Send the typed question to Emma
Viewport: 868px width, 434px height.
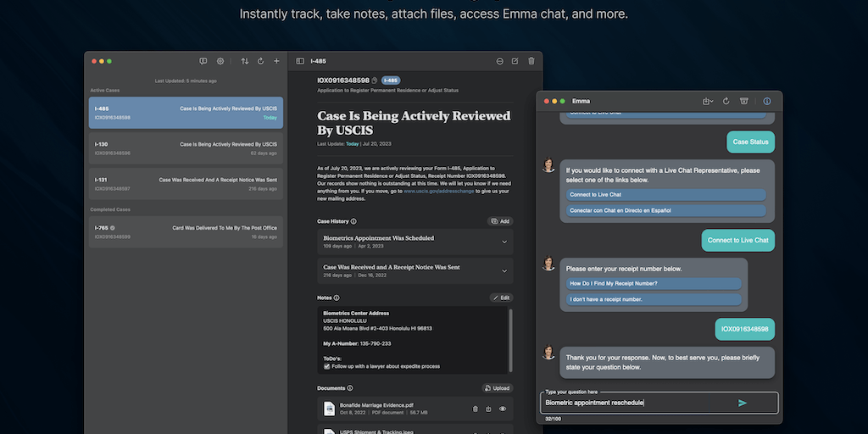coord(743,403)
